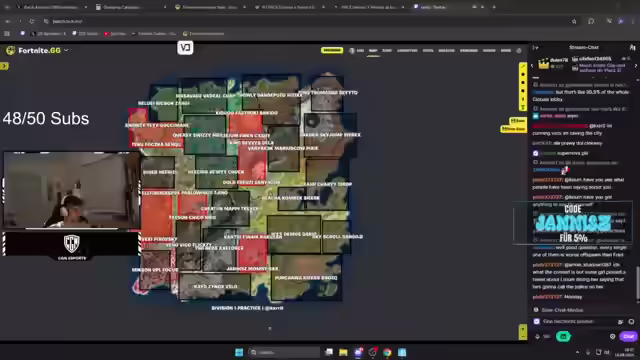Image resolution: width=640 pixels, height=360 pixels.
Task: Click the webcam overlay thumbnail
Action: coord(72,190)
